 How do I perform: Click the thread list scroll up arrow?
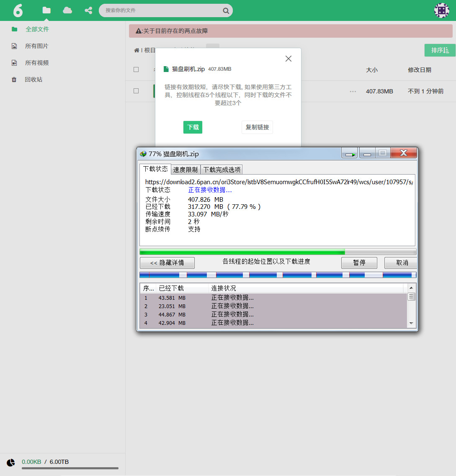[411, 288]
